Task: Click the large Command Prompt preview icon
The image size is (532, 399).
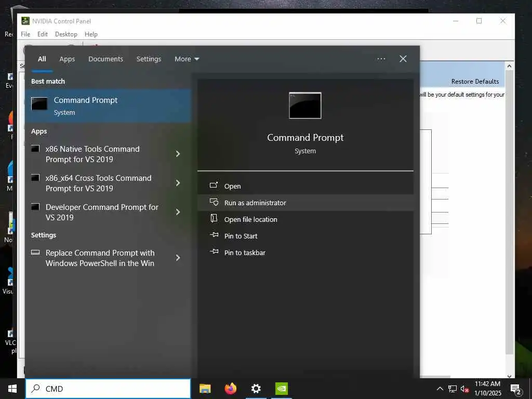Action: 305,105
